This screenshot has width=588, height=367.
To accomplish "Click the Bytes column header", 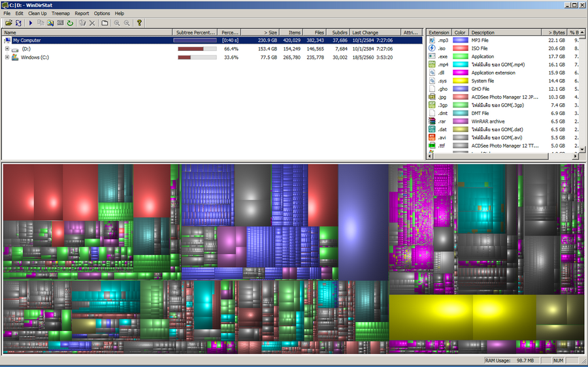I will 554,33.
